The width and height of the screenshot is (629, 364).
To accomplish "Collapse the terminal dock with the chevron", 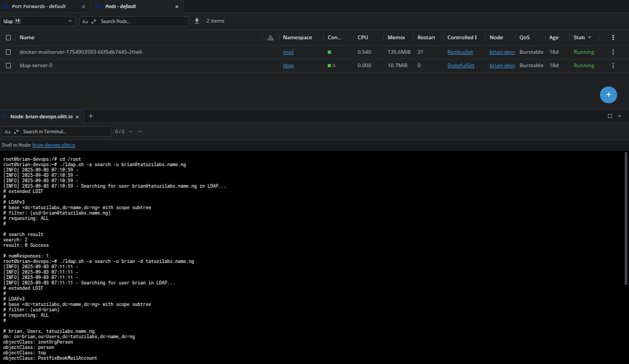I will 620,116.
